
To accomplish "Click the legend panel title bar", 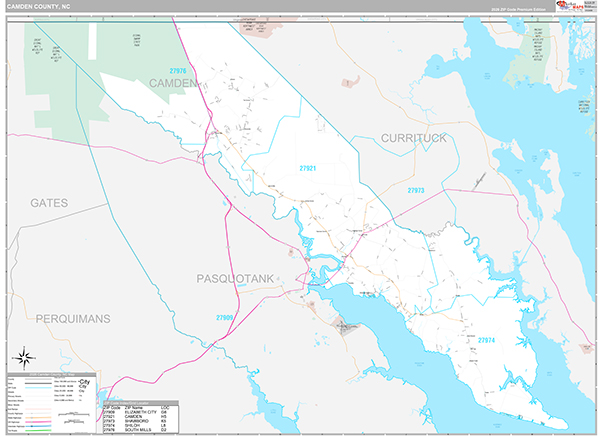I will pyautogui.click(x=52, y=375).
